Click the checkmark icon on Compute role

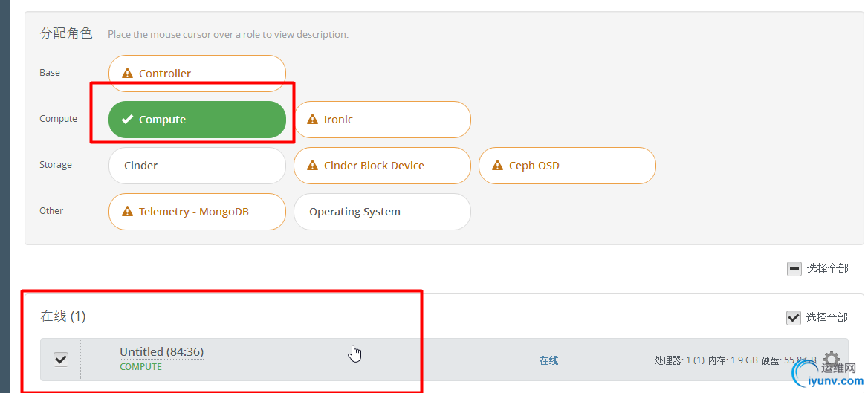coord(127,120)
